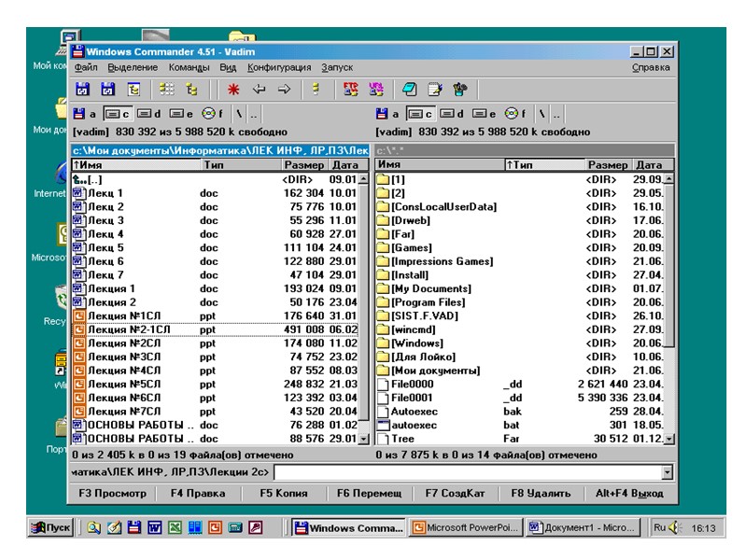Select the Лекция №2-1СЛ ppt file

pos(131,329)
